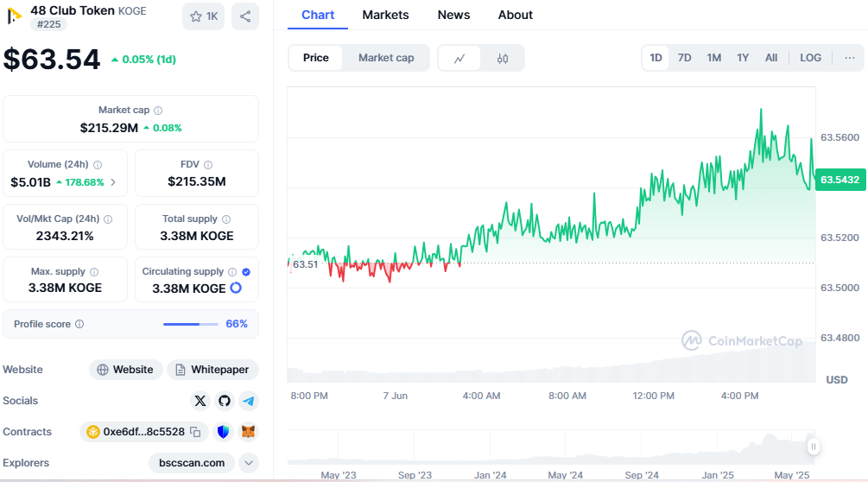Switch to line chart view icon
This screenshot has height=482, width=868.
pyautogui.click(x=459, y=58)
